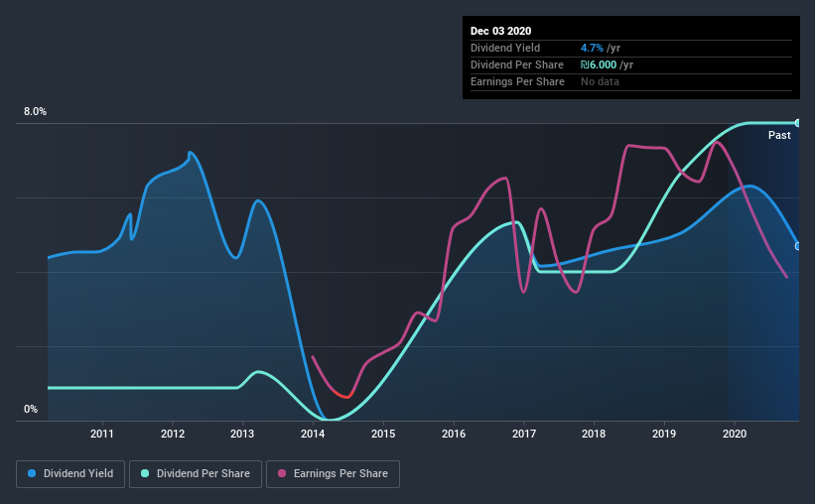Click the 2011 x-axis label
The image size is (815, 504).
[x=102, y=434]
